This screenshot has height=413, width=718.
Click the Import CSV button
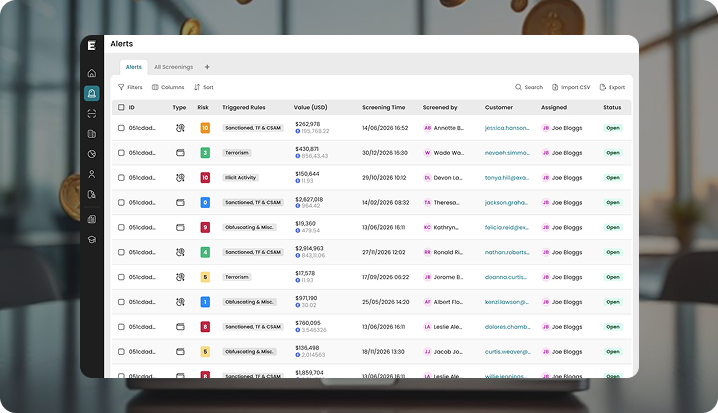tap(571, 87)
